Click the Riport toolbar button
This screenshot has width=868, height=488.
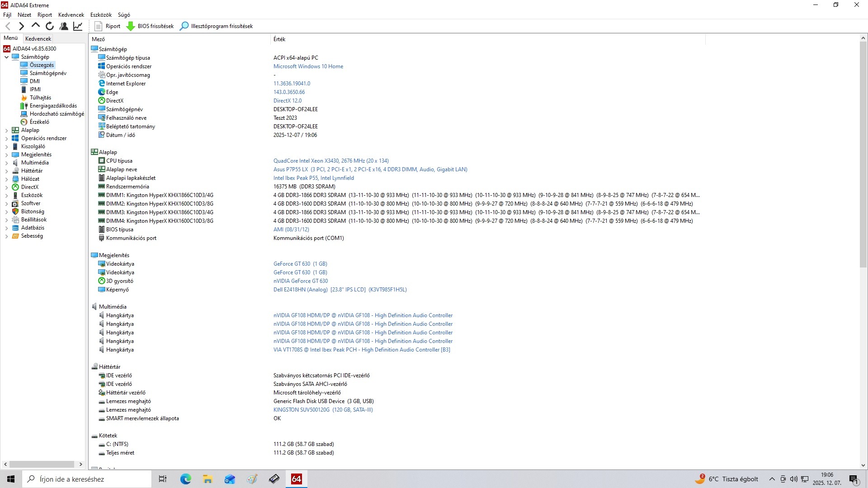pyautogui.click(x=108, y=26)
